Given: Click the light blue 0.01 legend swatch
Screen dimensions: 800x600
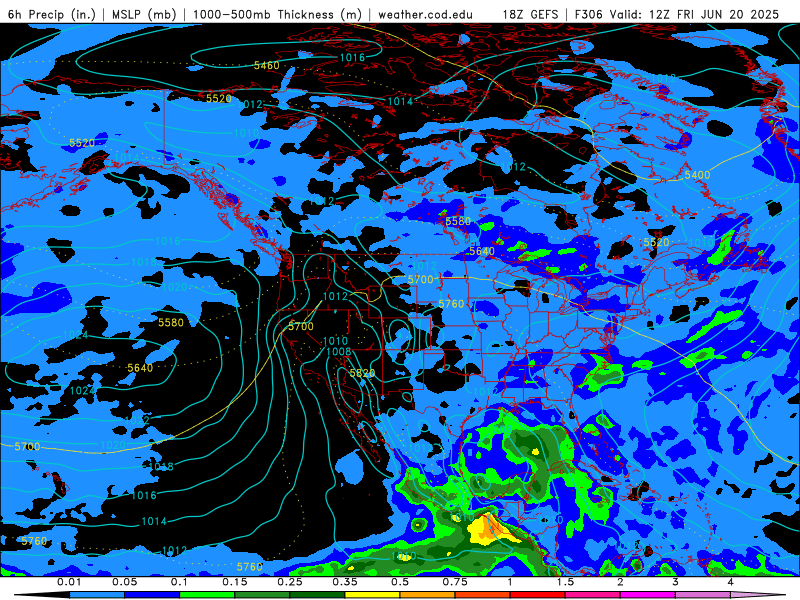Looking at the screenshot, I should tap(97, 595).
